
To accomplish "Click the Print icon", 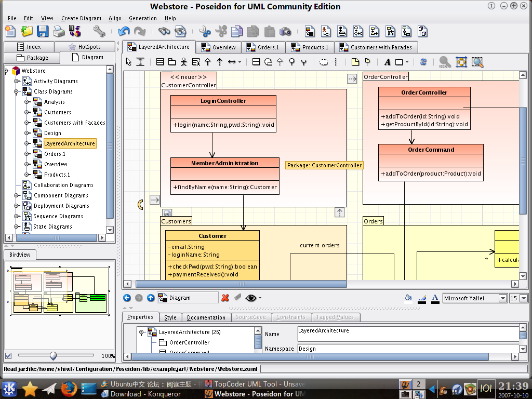I will click(59, 32).
